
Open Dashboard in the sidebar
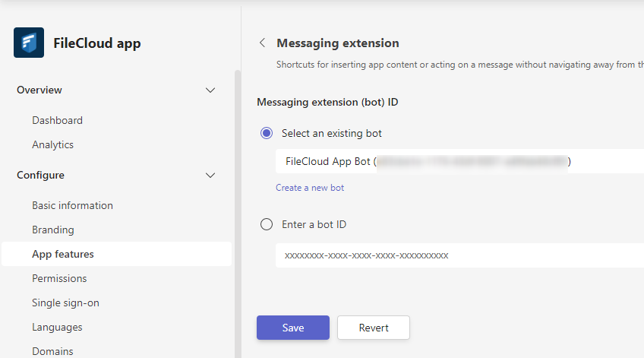(x=57, y=120)
